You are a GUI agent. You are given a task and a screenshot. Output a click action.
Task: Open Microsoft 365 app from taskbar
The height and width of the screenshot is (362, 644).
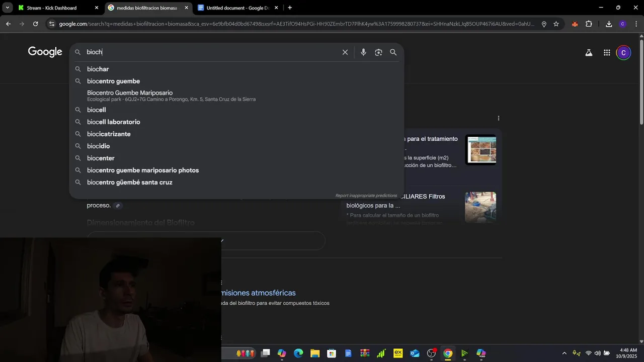pyautogui.click(x=481, y=353)
